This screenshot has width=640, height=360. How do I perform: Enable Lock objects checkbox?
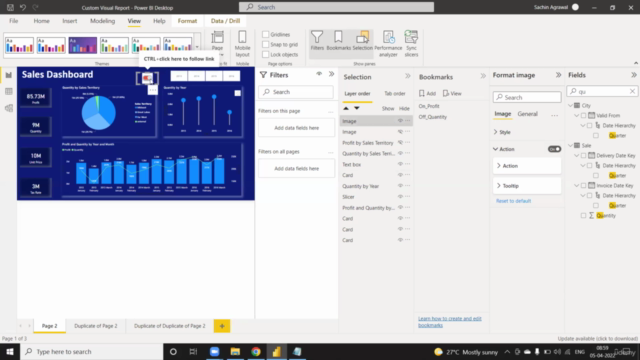point(266,54)
